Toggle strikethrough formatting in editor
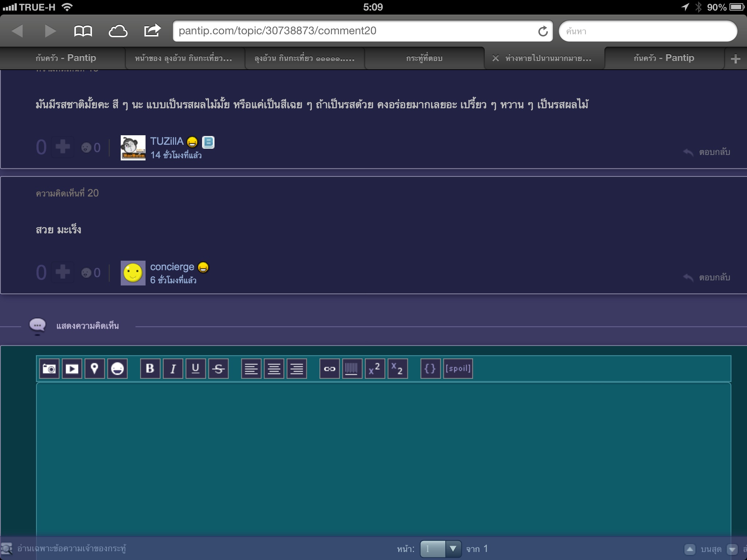The image size is (747, 560). point(218,369)
